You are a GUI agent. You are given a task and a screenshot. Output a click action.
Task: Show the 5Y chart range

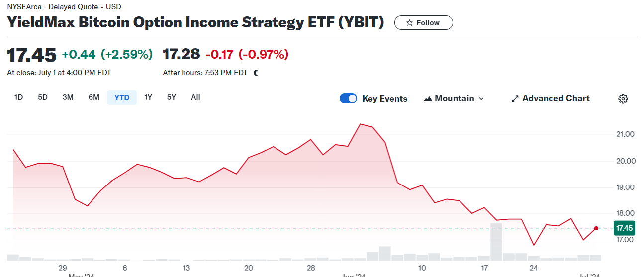(x=172, y=97)
